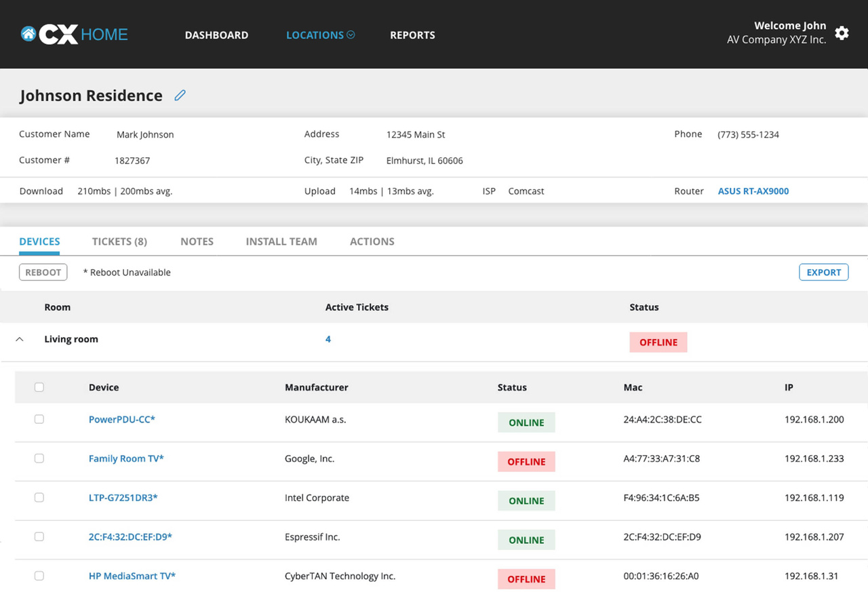Switch to the Tickets (8) tab
Viewport: 868px width, 592px height.
[x=119, y=241]
